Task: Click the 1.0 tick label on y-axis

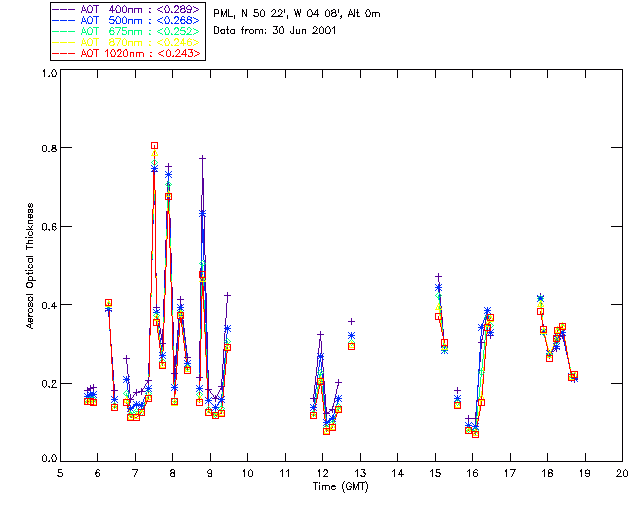Action: point(48,73)
